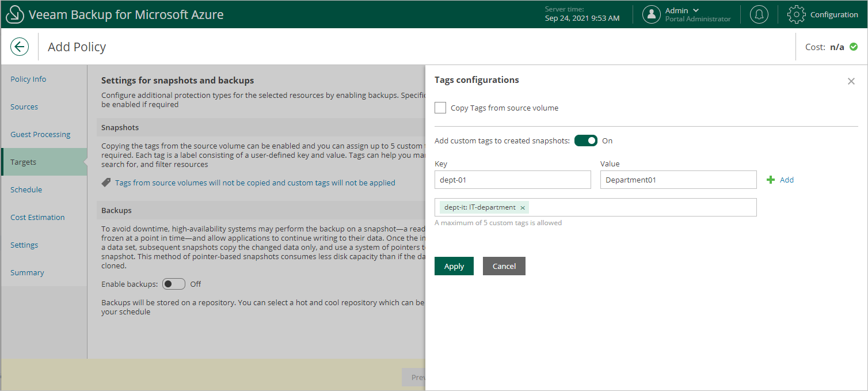
Task: Click the tag icon beside tags link
Action: click(x=106, y=183)
